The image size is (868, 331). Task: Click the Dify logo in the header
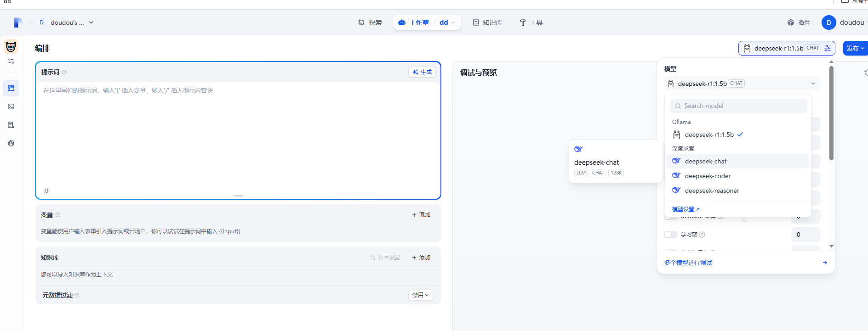pos(18,22)
